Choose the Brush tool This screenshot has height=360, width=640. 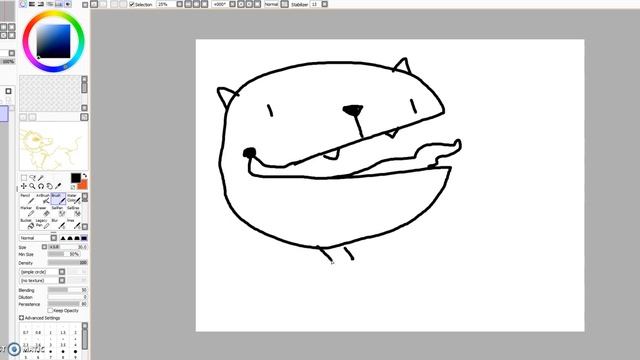58,199
